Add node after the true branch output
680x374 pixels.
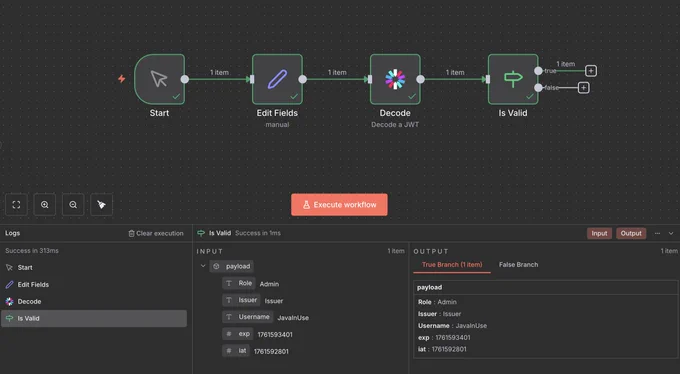click(x=591, y=71)
